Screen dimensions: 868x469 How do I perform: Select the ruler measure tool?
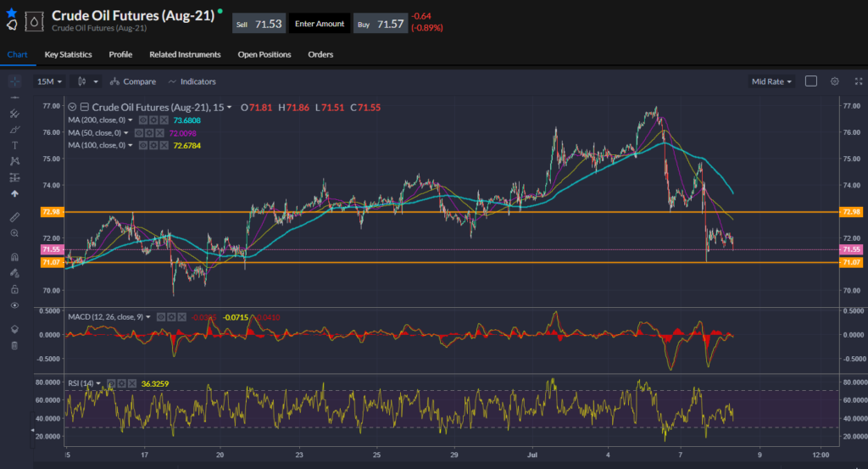click(x=14, y=217)
